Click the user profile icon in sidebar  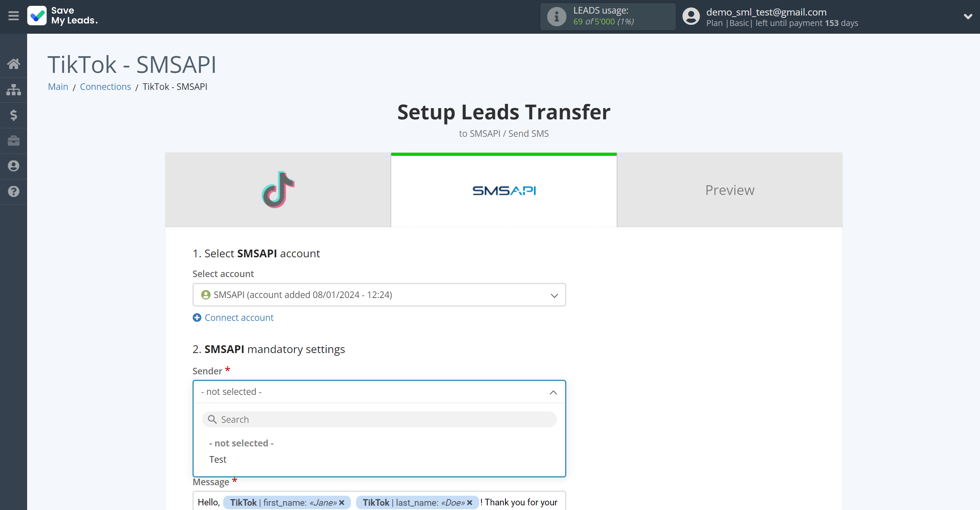point(14,166)
